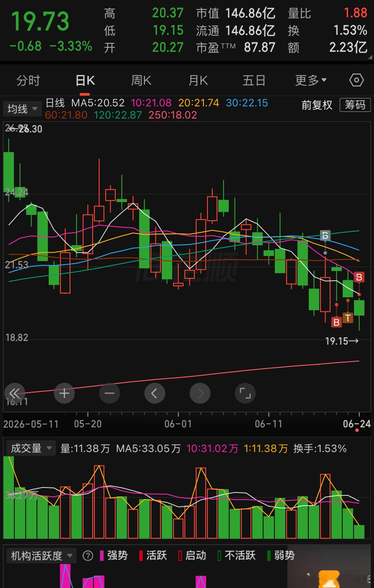This screenshot has width=374, height=588.
Task: Tap the 市盈TTM 87.87 value
Action: pos(259,47)
